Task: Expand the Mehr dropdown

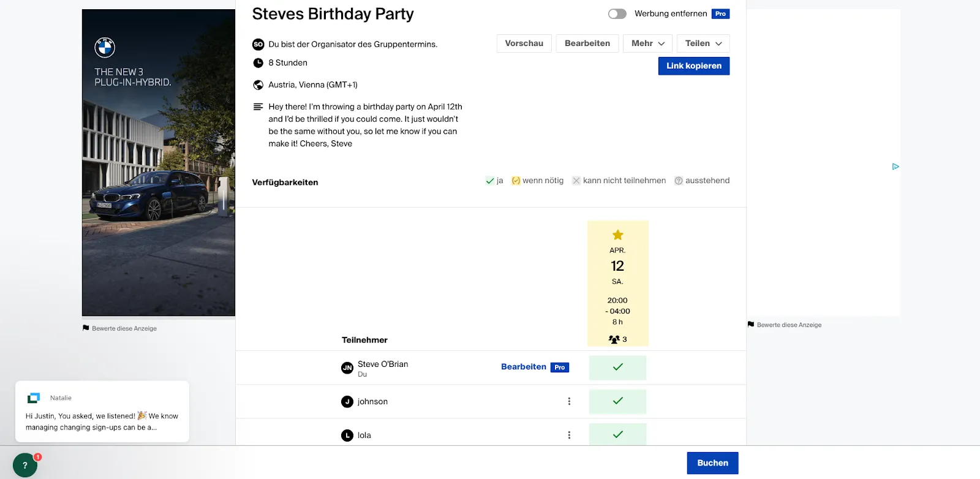Action: [x=647, y=43]
